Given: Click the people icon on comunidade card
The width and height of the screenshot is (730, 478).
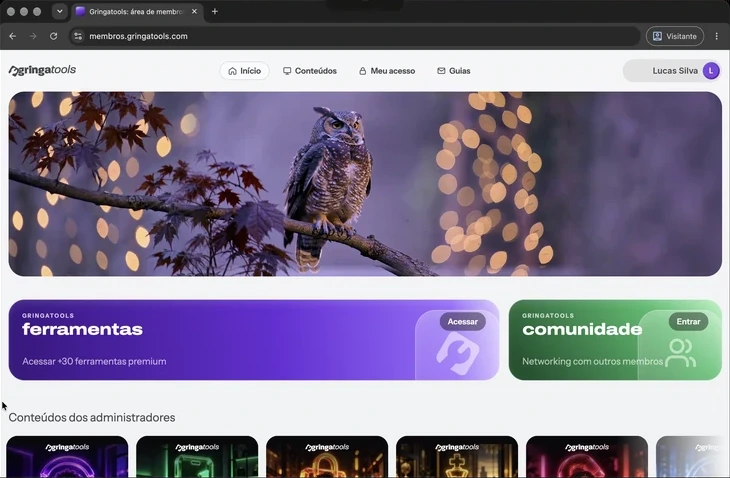Looking at the screenshot, I should coord(680,353).
